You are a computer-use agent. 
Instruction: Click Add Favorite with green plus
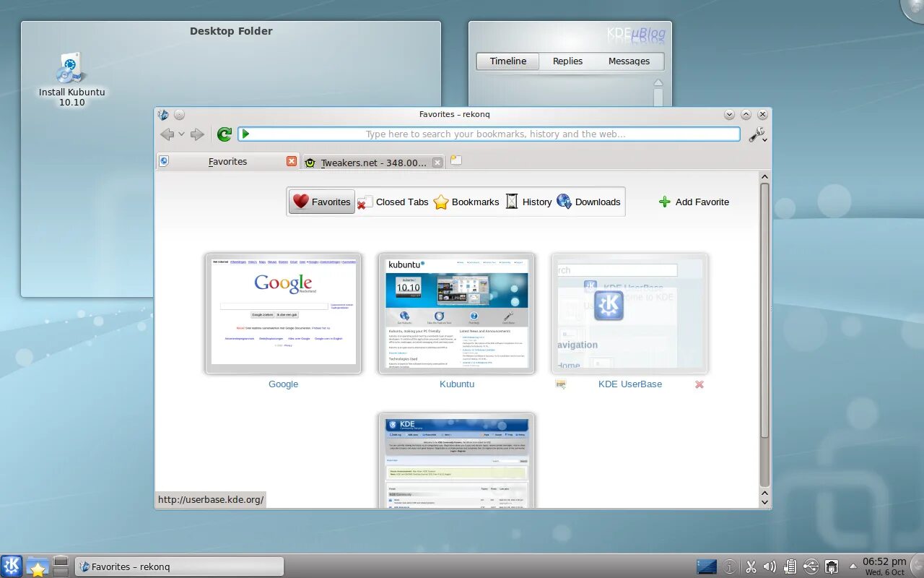coord(694,202)
